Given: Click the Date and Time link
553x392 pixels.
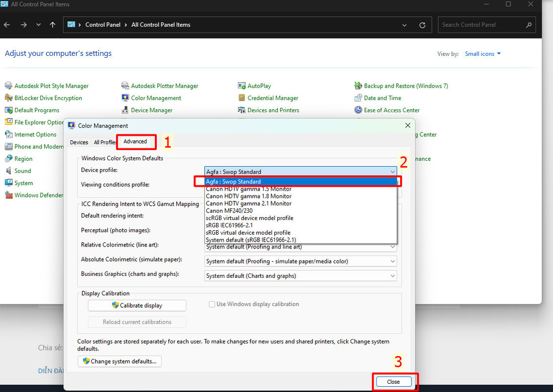Looking at the screenshot, I should (383, 98).
